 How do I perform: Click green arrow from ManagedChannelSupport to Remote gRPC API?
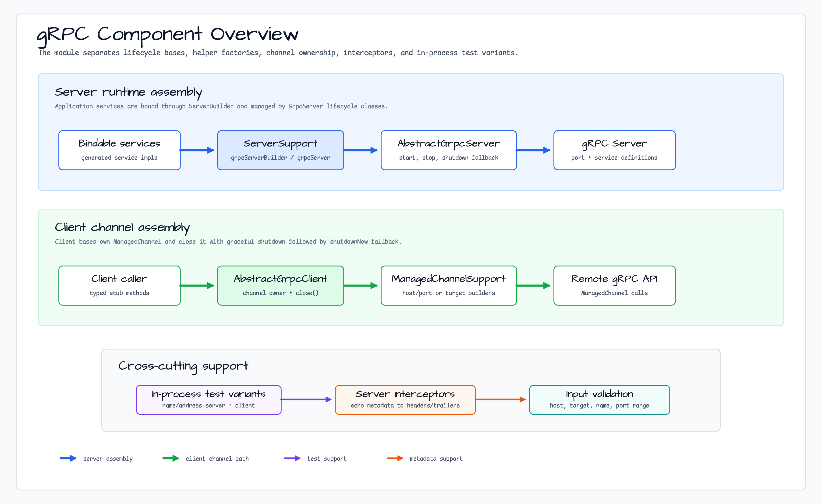point(533,286)
